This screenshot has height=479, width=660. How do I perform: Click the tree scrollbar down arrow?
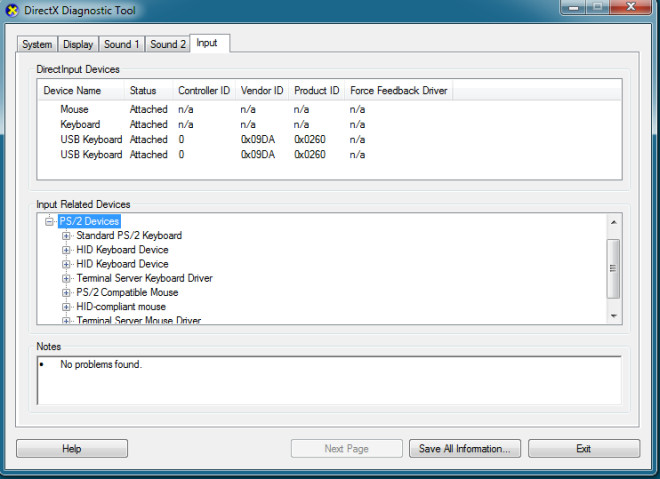click(x=614, y=316)
